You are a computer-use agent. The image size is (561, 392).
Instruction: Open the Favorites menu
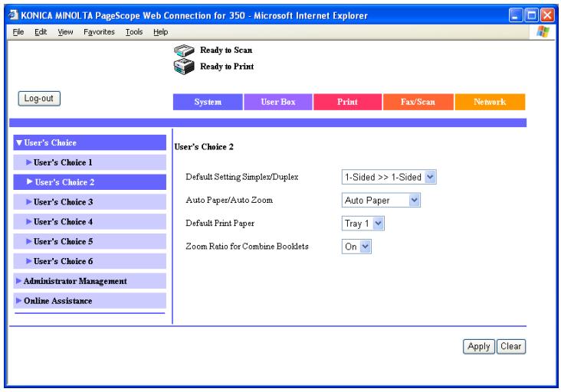(99, 32)
